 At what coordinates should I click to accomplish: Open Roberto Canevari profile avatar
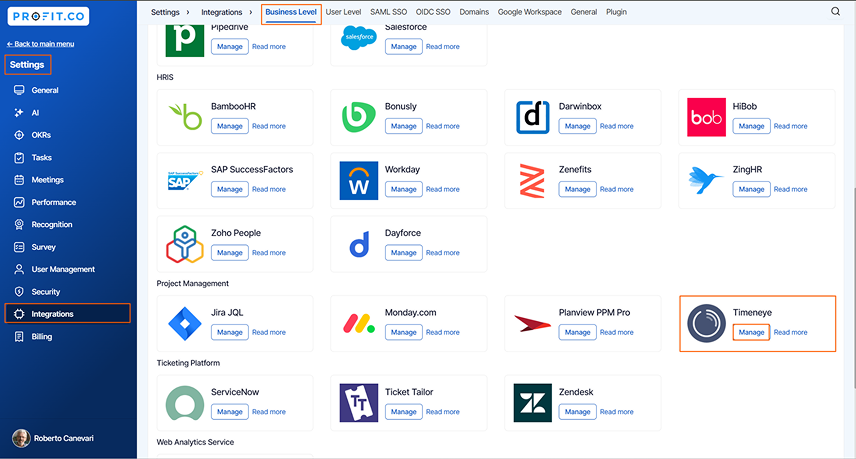coord(21,438)
